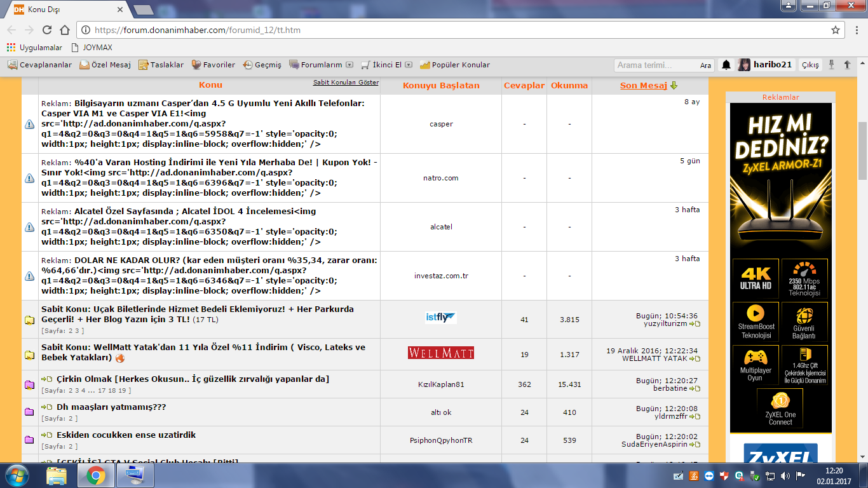Image resolution: width=868 pixels, height=488 pixels.
Task: Bookmark this page with star icon
Action: (x=836, y=30)
